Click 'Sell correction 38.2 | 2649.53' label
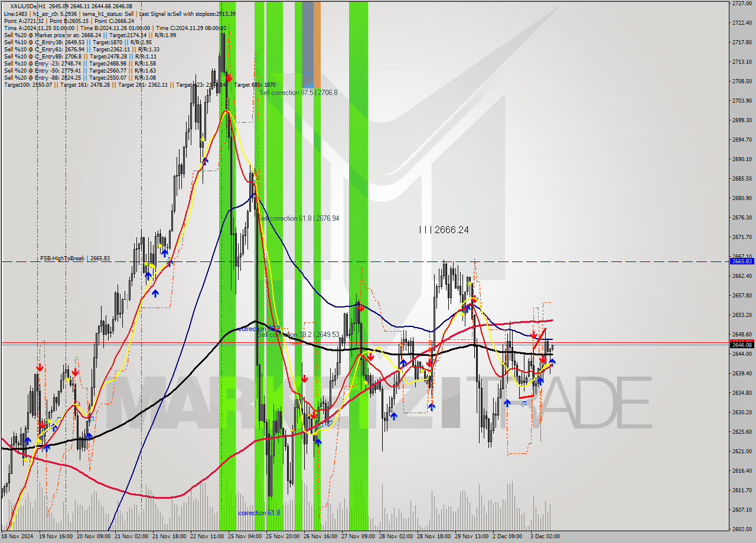 [x=299, y=335]
